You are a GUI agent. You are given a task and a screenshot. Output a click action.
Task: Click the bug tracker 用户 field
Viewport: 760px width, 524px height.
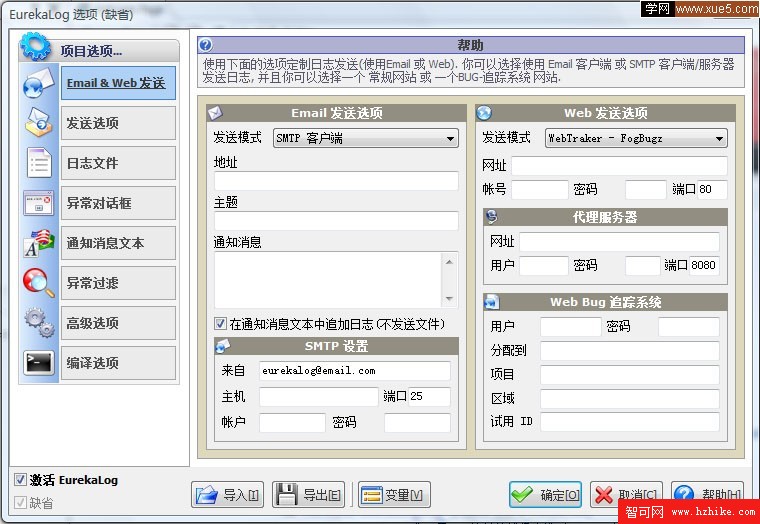tap(571, 327)
